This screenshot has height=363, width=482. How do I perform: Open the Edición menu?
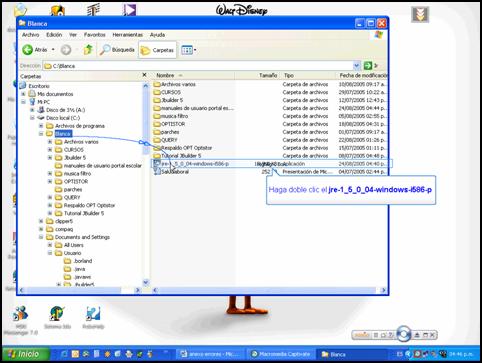[x=54, y=35]
